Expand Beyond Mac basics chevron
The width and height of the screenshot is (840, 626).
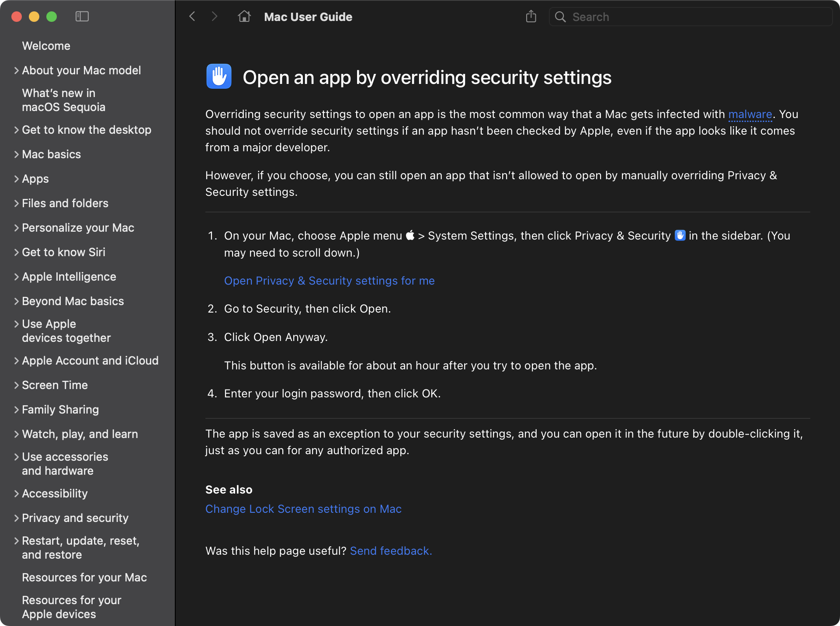point(16,301)
